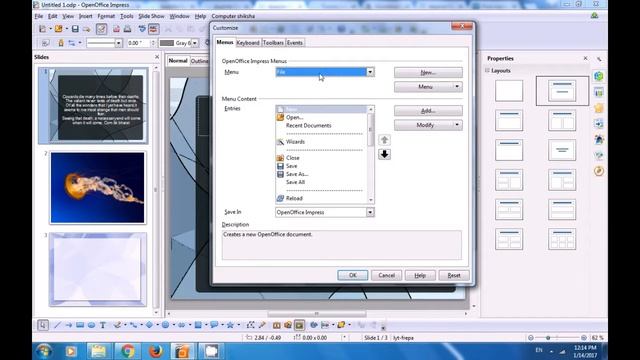Click the Help button in Customize dialog

click(420, 275)
